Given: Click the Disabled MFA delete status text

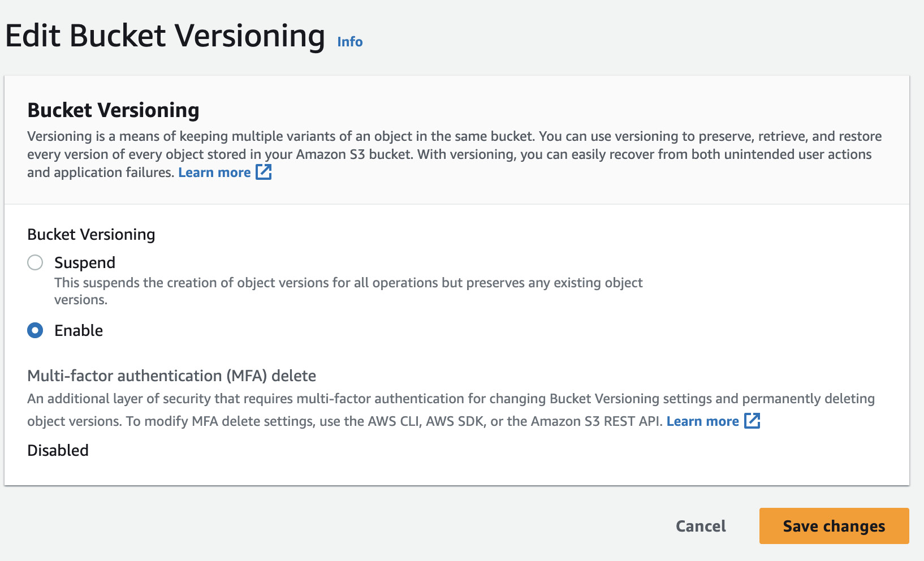Looking at the screenshot, I should (58, 450).
